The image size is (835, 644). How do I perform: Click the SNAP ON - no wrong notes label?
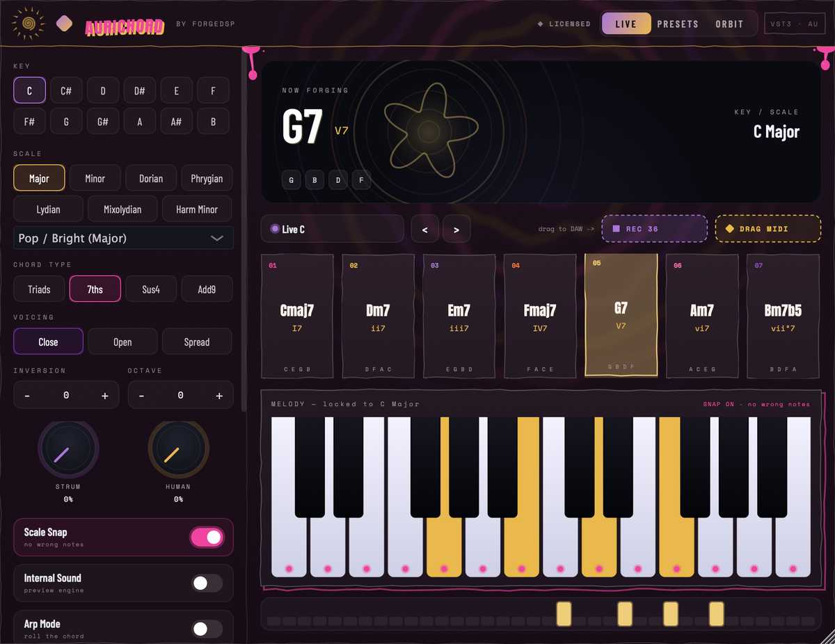pos(756,404)
